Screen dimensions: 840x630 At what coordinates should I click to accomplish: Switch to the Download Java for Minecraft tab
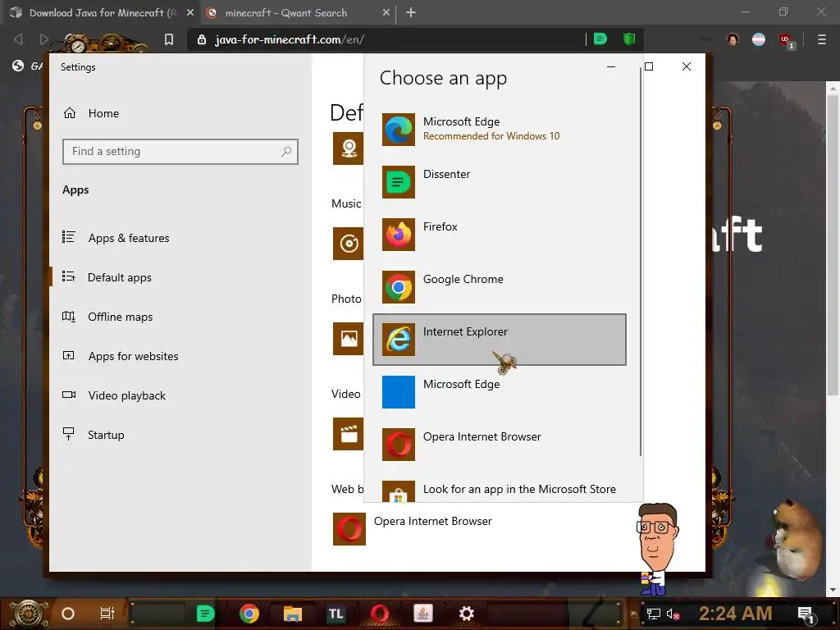[x=100, y=13]
